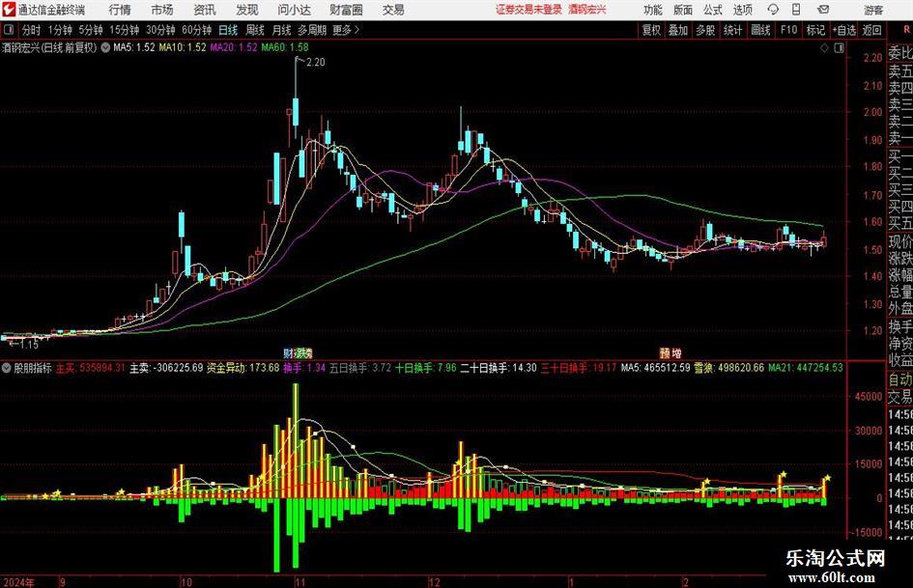Open the 交易 menu
This screenshot has width=913, height=588.
coord(393,10)
